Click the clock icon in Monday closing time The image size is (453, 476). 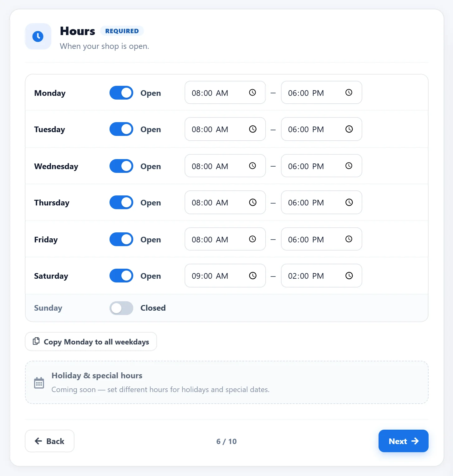pyautogui.click(x=349, y=92)
